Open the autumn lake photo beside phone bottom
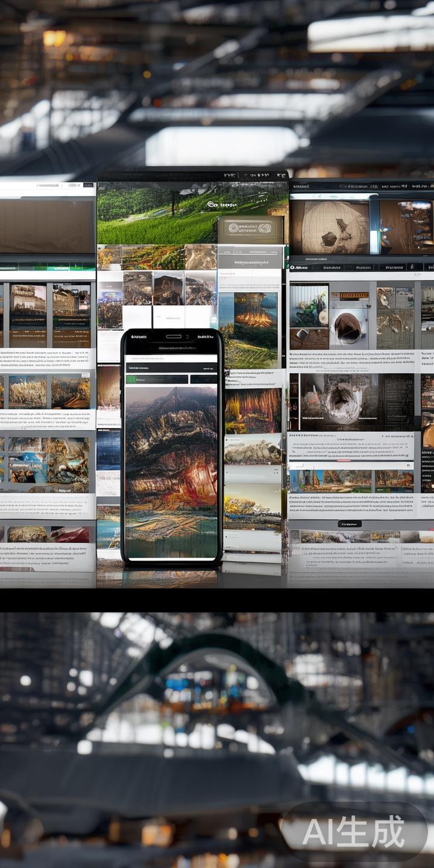This screenshot has height=868, width=434. pyautogui.click(x=253, y=506)
